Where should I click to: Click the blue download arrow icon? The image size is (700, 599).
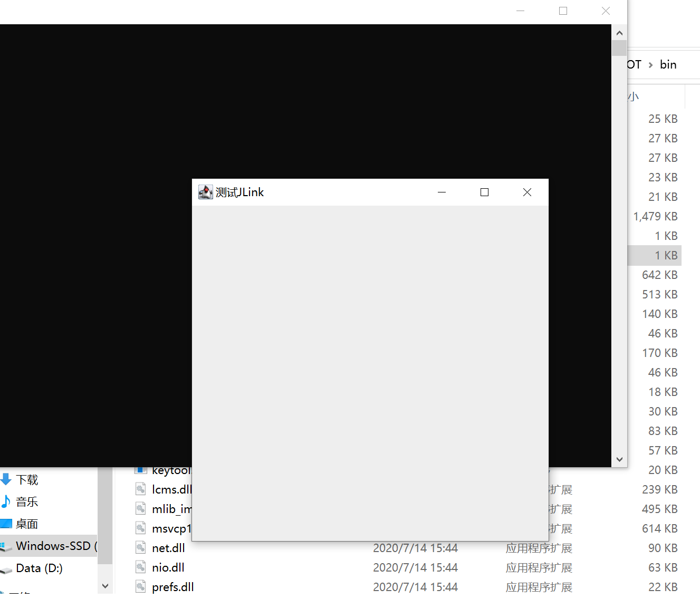pyautogui.click(x=6, y=479)
